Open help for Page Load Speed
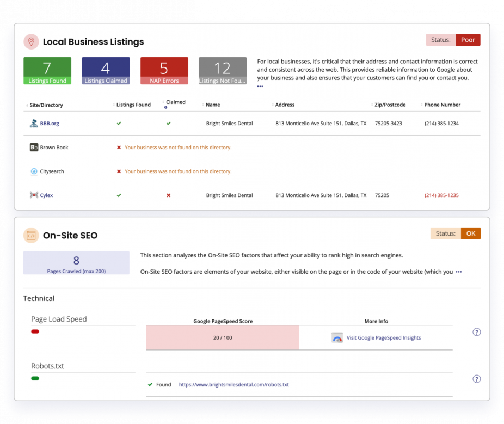 (476, 332)
